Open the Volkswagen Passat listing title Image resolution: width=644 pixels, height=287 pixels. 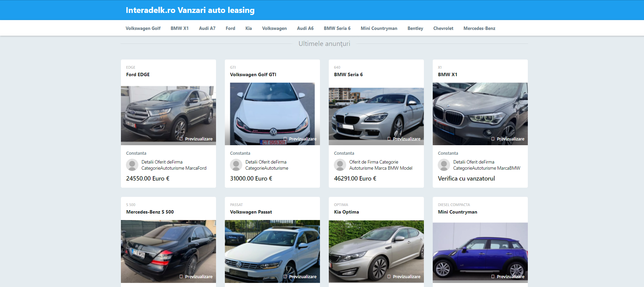pyautogui.click(x=251, y=212)
